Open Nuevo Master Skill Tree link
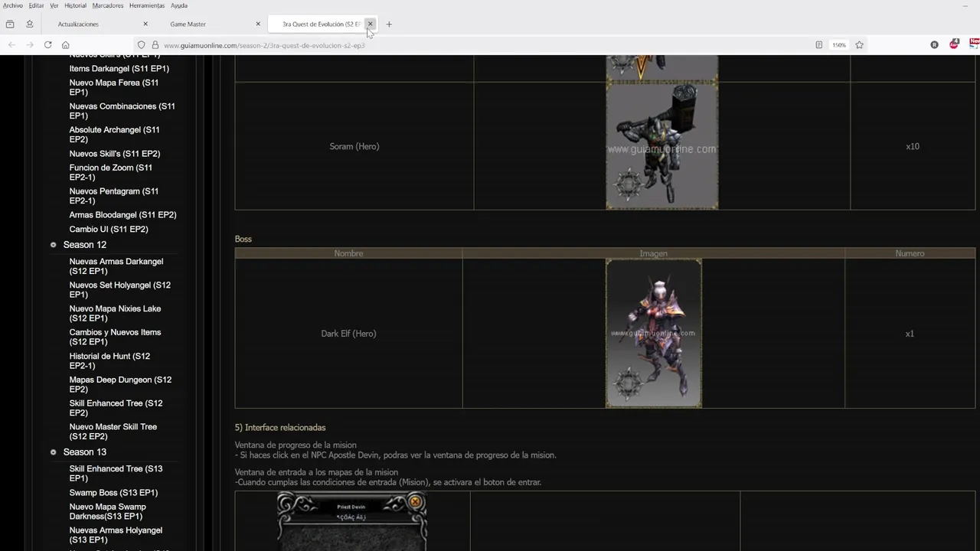The width and height of the screenshot is (980, 551). pyautogui.click(x=113, y=432)
